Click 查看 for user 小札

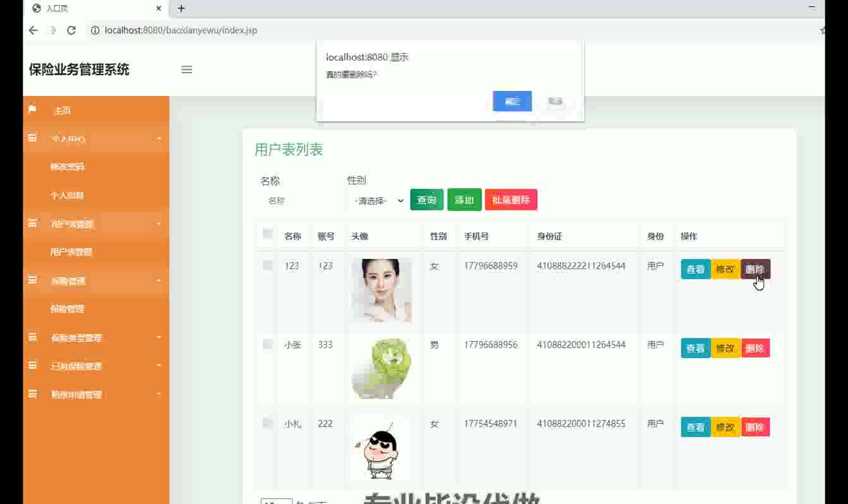696,427
